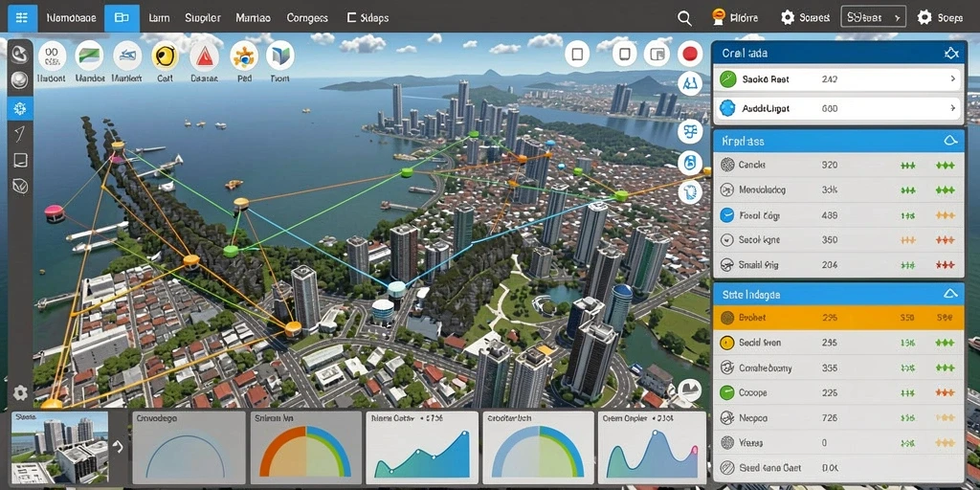Viewport: 980px width, 490px height.
Task: Collapse the Stite Indagas panel chevron
Action: [950, 293]
